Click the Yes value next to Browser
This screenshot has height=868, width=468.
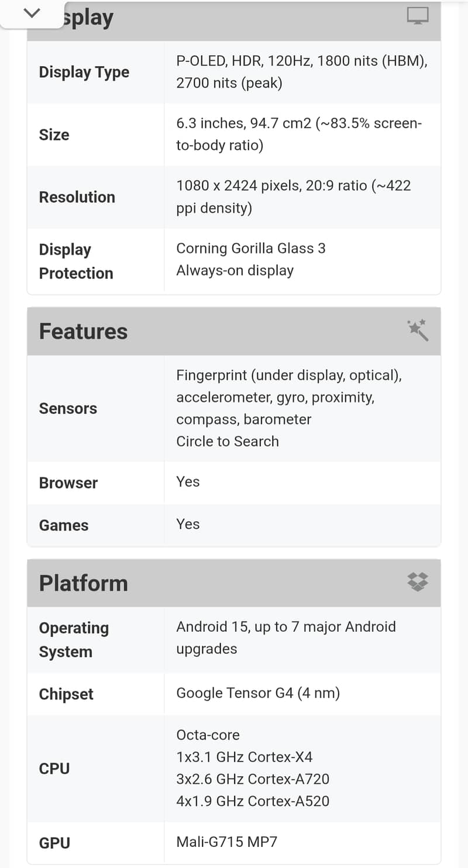tap(187, 482)
